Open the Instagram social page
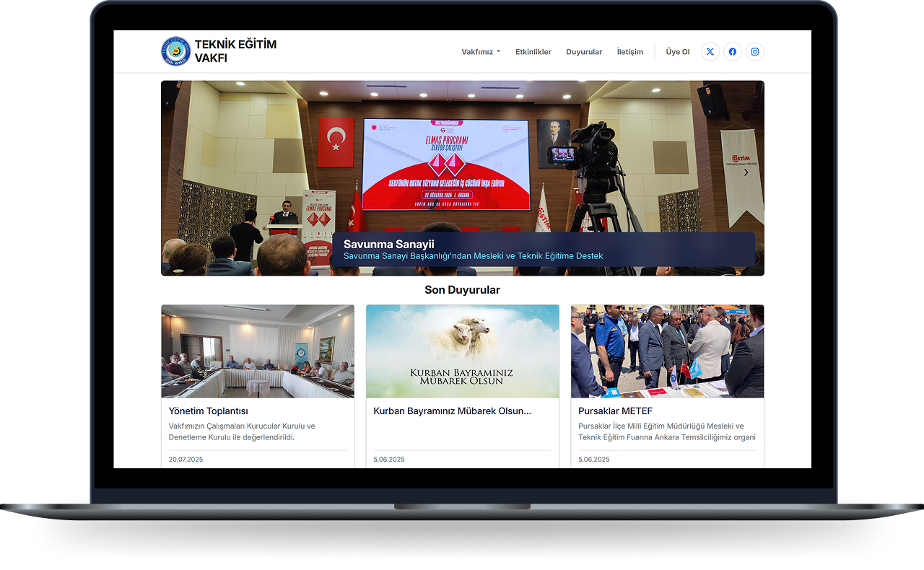Viewport: 924px width, 570px height. 755,52
